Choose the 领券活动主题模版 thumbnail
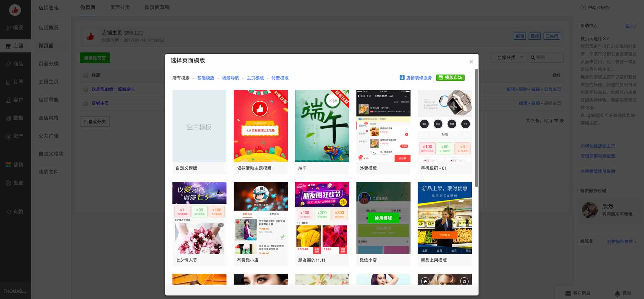Viewport: 644px width, 299px height. (x=261, y=126)
